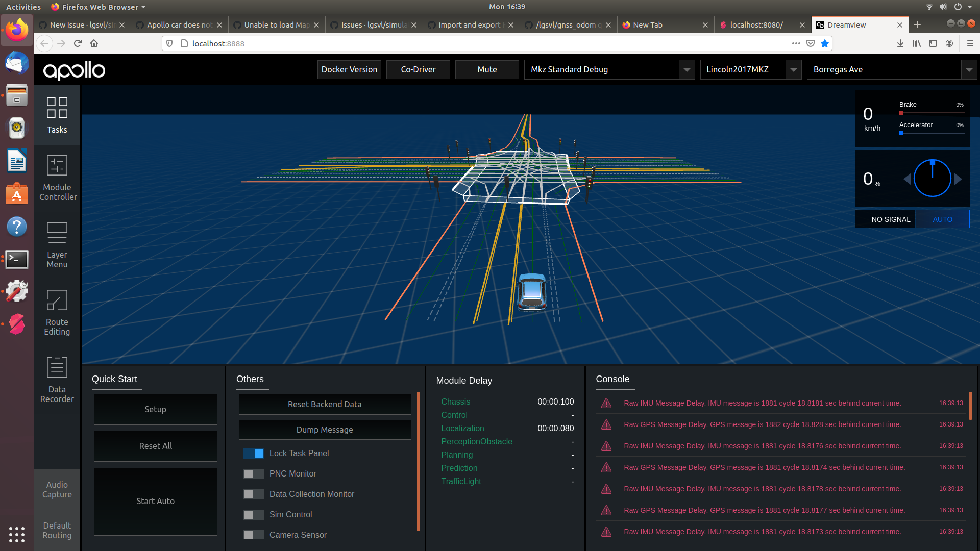
Task: Expand the Borregas Ave map dropdown
Action: pos(969,69)
